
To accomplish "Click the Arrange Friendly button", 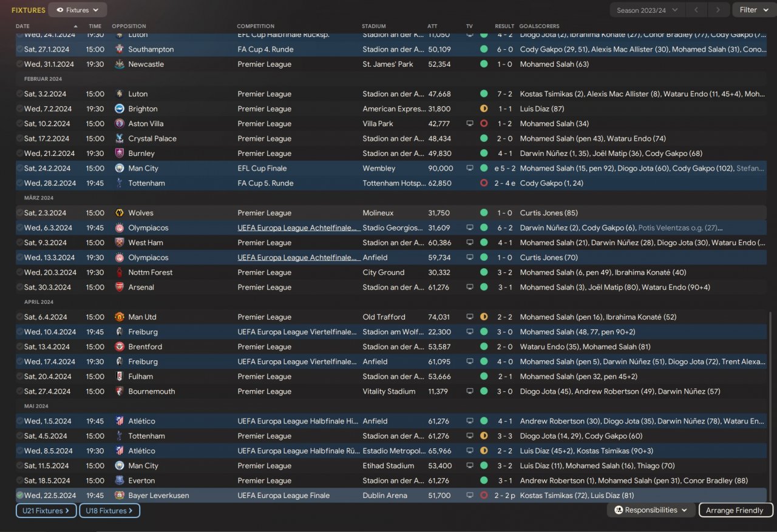I will (x=736, y=510).
